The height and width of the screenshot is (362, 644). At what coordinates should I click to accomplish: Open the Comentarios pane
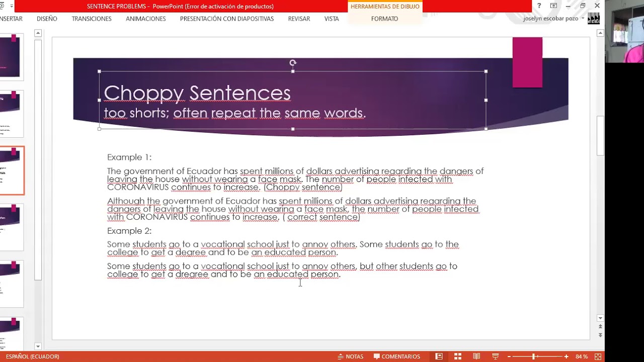[x=397, y=356]
